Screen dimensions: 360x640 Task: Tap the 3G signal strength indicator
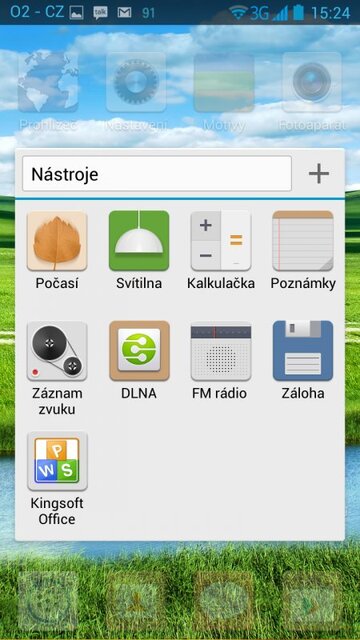269,13
